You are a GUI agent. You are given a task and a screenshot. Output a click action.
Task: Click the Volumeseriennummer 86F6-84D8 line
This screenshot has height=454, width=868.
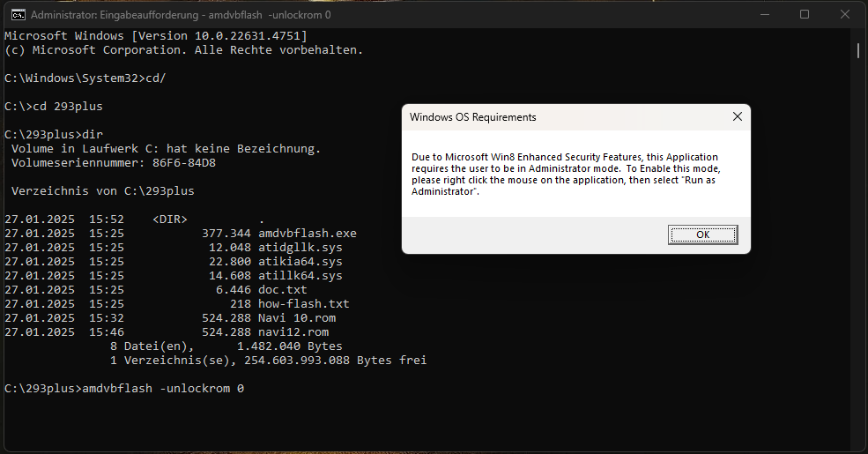[114, 163]
